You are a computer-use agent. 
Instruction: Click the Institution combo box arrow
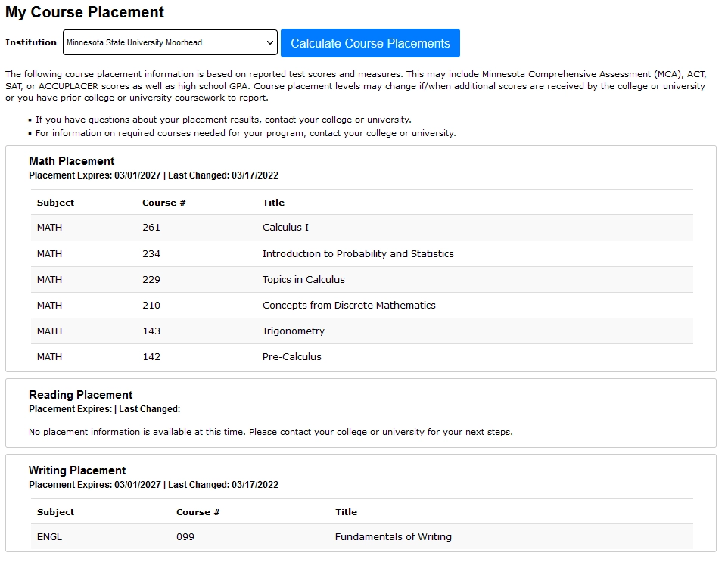pos(270,42)
